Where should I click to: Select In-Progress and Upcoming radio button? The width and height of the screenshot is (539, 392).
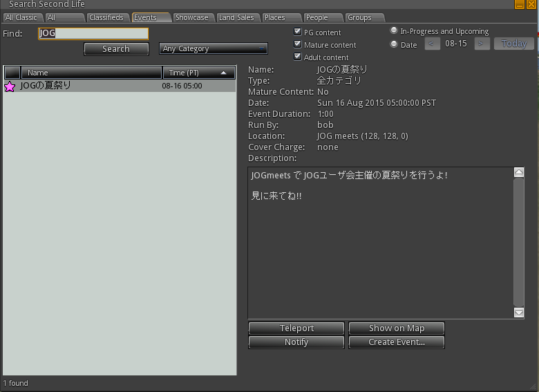click(394, 30)
